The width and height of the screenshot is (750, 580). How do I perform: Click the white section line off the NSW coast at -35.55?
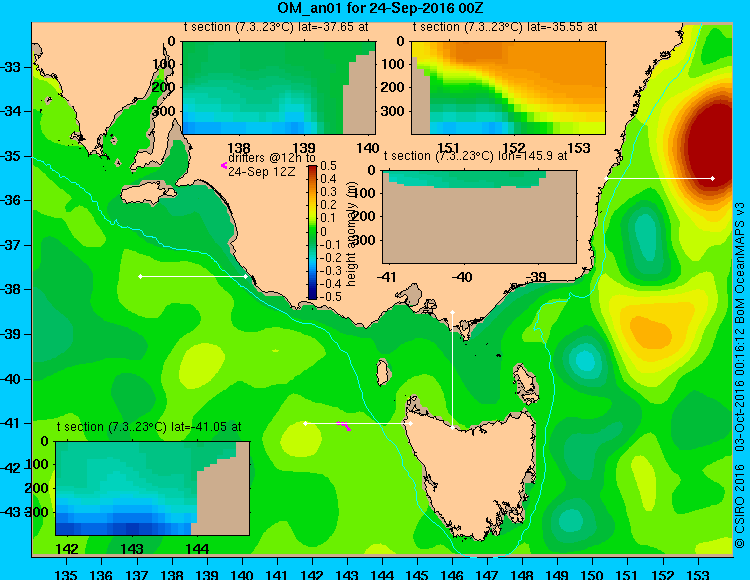coord(660,178)
